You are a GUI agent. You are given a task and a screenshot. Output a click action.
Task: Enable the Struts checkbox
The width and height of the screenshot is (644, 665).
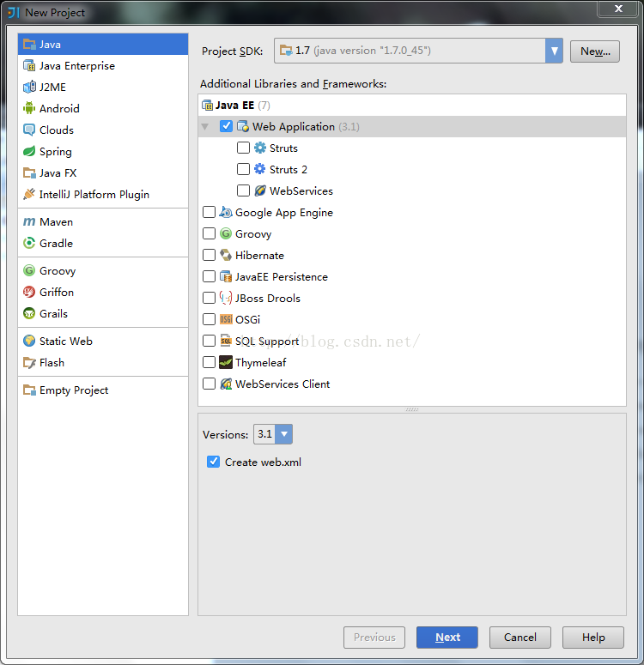(x=243, y=148)
